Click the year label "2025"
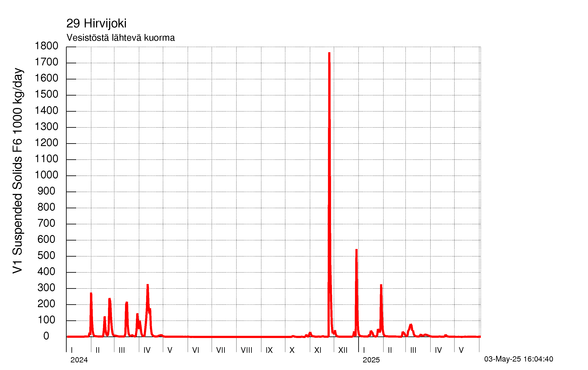The image size is (588, 370). (x=371, y=360)
